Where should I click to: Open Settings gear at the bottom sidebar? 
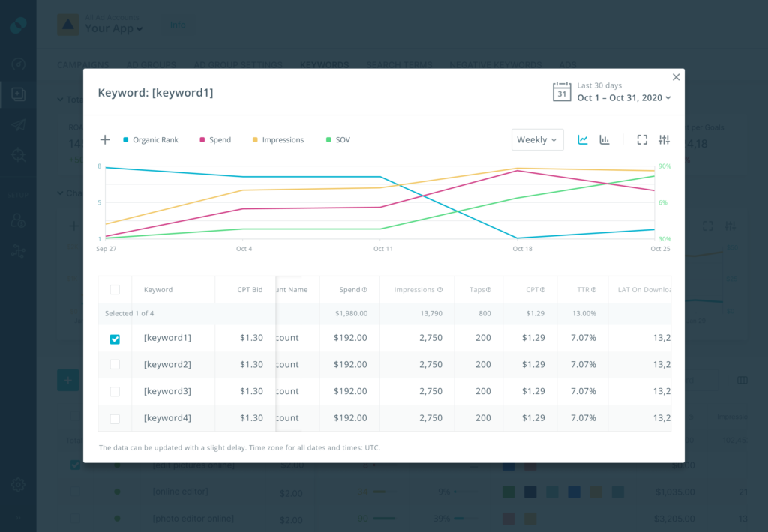pyautogui.click(x=18, y=485)
